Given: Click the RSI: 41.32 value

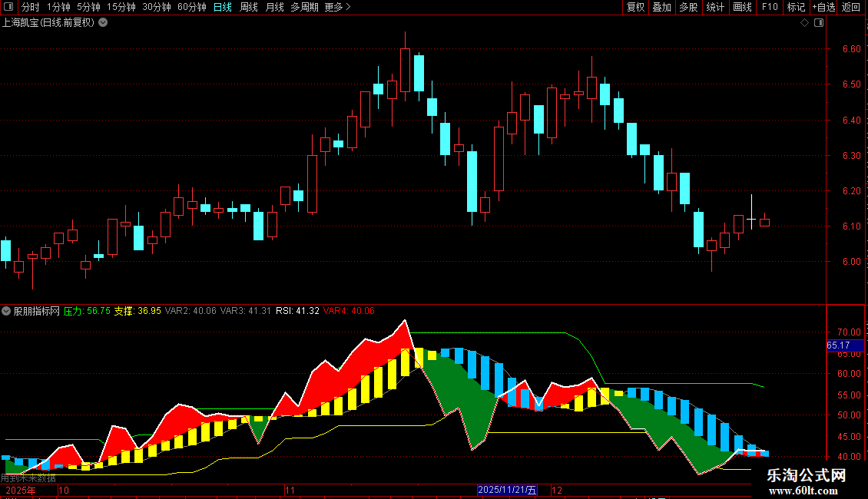Looking at the screenshot, I should pos(297,311).
